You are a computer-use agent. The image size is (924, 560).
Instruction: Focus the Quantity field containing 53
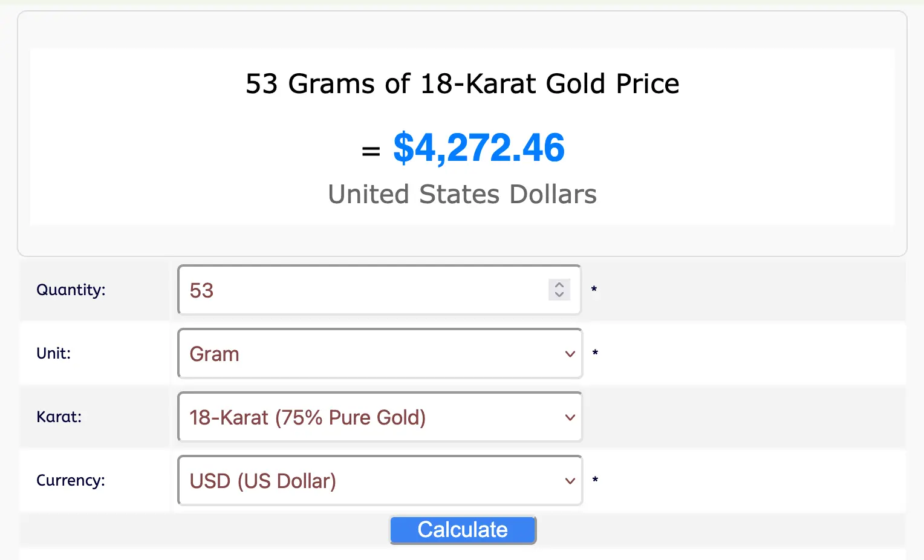pos(363,290)
